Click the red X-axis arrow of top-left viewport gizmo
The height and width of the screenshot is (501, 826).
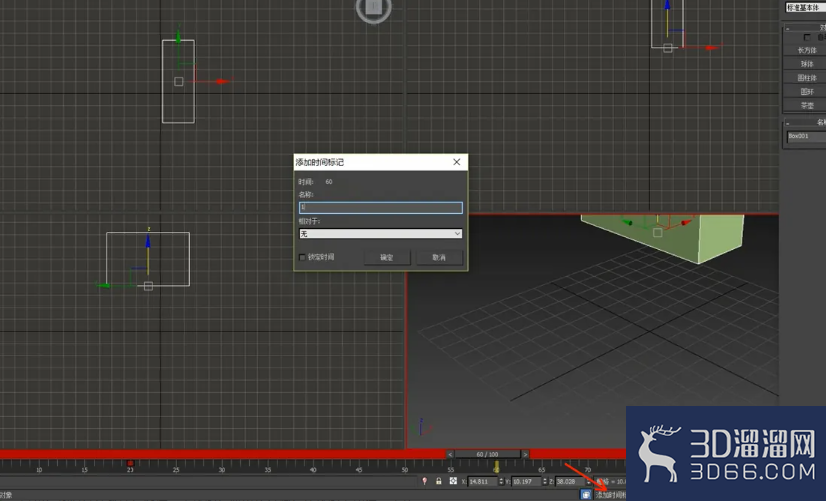coord(223,81)
